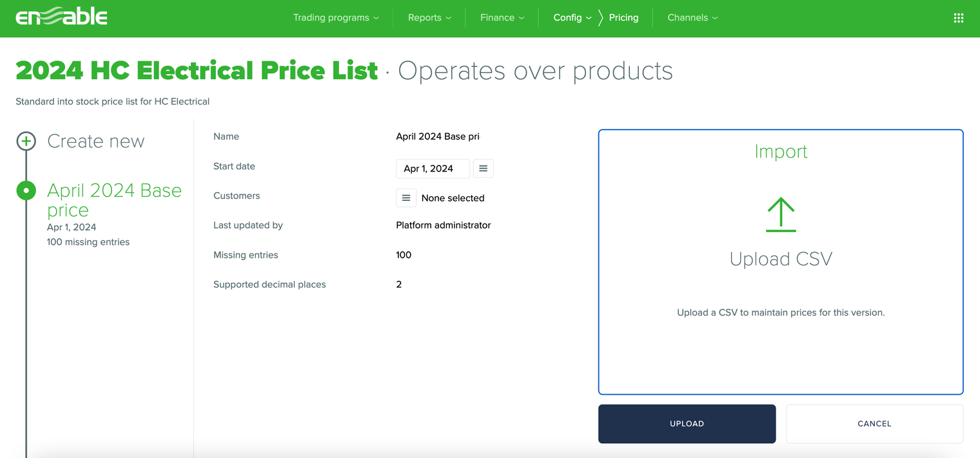Screen dimensions: 980x458
Task: Expand the Reports dropdown menu
Action: click(429, 18)
